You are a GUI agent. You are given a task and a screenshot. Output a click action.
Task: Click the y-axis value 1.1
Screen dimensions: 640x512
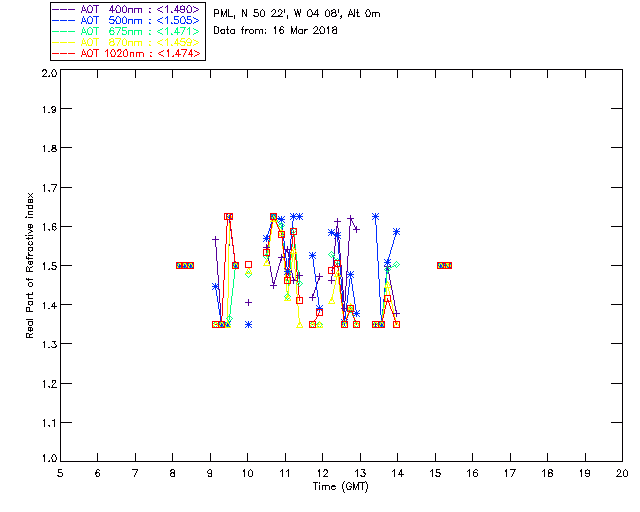49,423
